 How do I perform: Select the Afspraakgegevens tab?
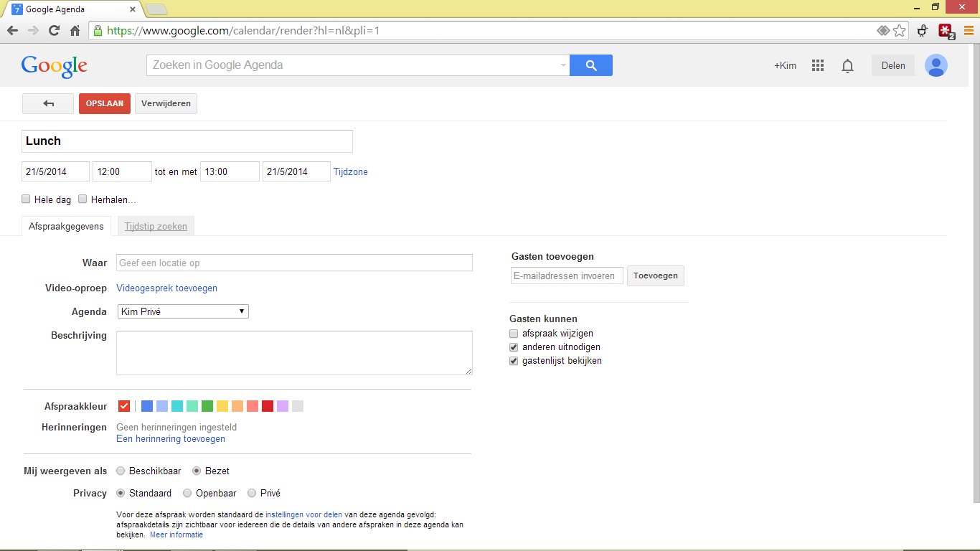click(66, 227)
